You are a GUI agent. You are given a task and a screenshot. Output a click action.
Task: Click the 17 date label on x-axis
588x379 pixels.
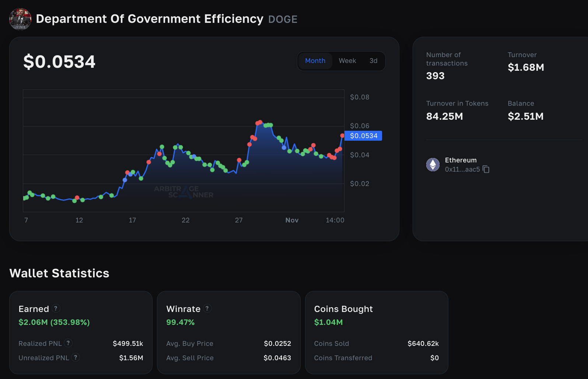point(132,220)
